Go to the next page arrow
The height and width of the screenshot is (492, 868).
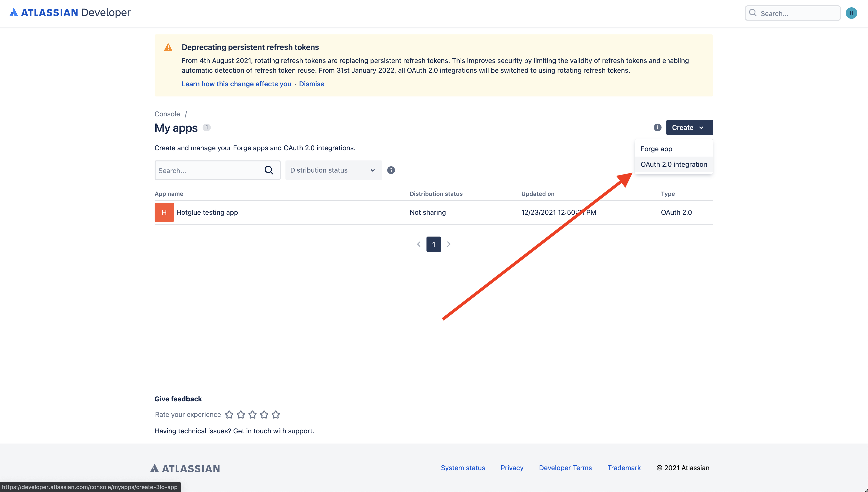pos(449,244)
